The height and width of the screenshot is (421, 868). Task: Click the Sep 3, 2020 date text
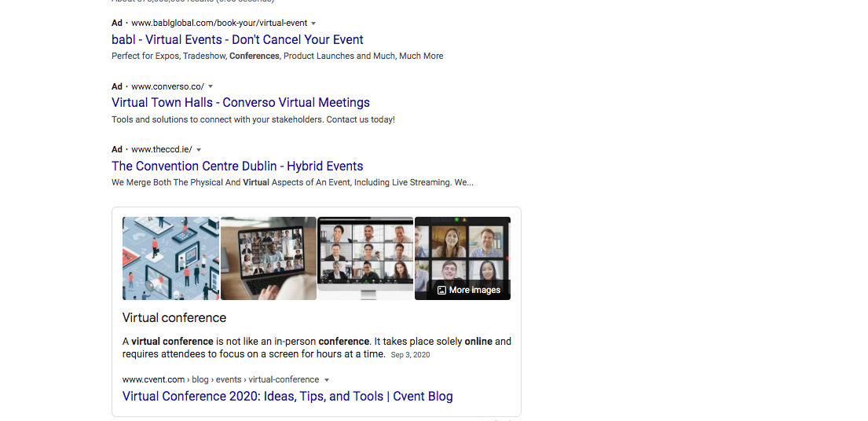point(410,355)
